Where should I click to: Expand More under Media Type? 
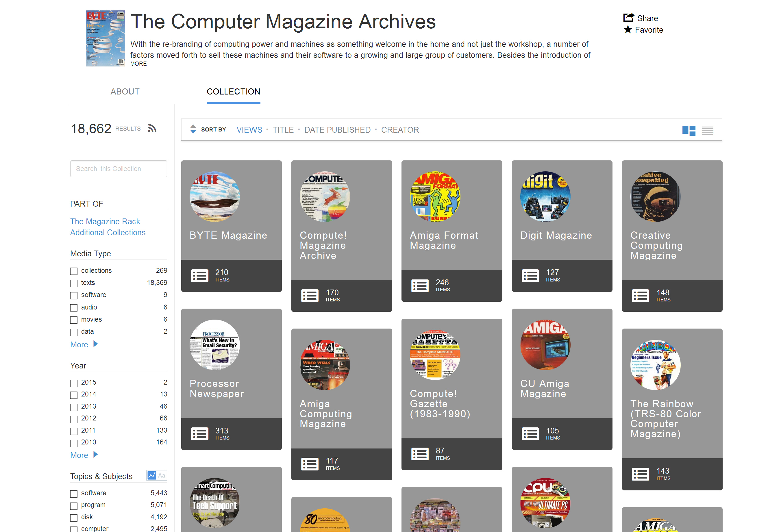[x=84, y=344]
